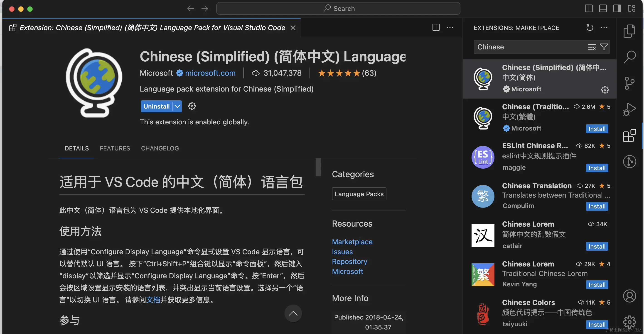Open the Run and Debug view
The width and height of the screenshot is (644, 334).
click(630, 109)
